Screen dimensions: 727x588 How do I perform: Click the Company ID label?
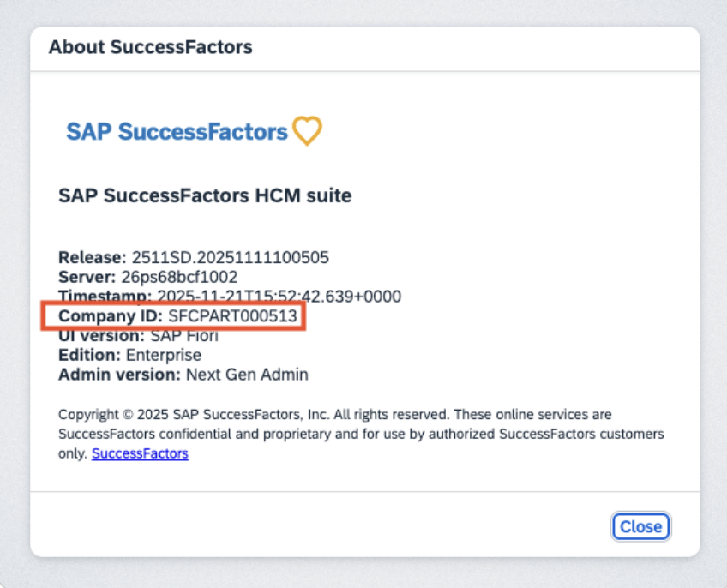point(110,316)
